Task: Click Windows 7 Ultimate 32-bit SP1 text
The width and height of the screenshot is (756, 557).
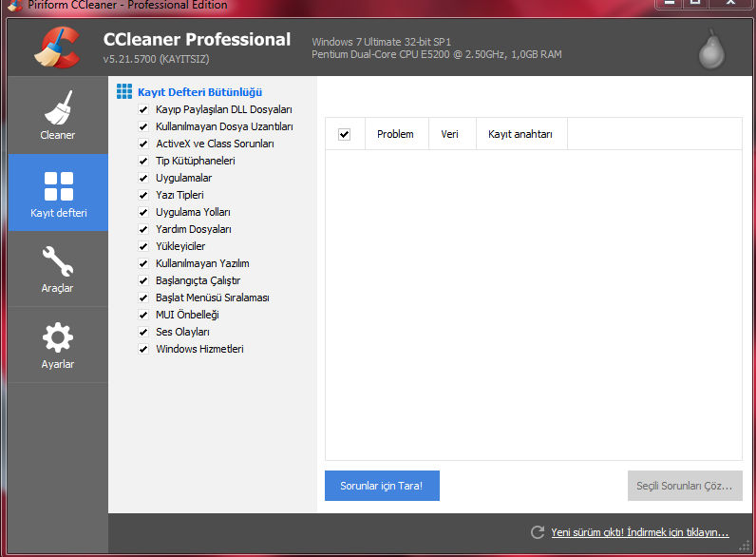Action: click(x=382, y=42)
